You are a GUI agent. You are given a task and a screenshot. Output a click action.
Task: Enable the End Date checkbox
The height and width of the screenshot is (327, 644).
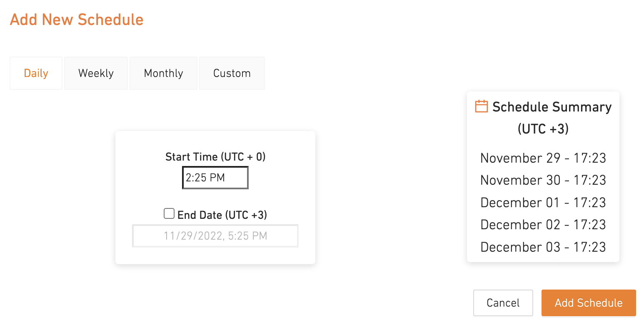[169, 214]
